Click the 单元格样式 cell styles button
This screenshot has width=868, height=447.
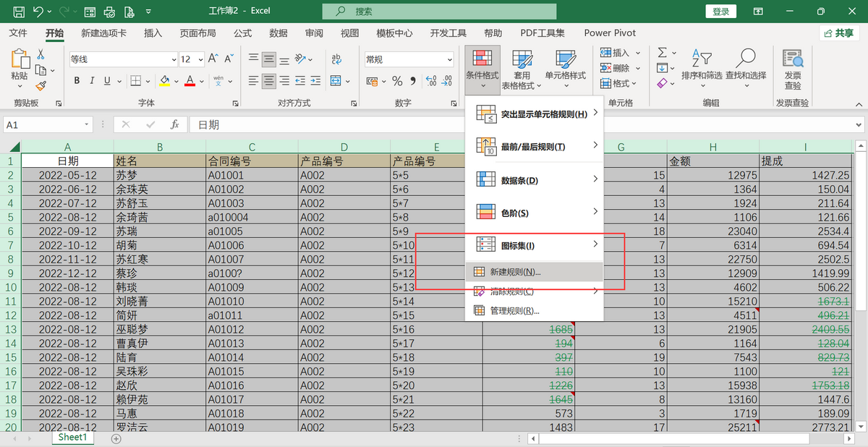(x=566, y=67)
